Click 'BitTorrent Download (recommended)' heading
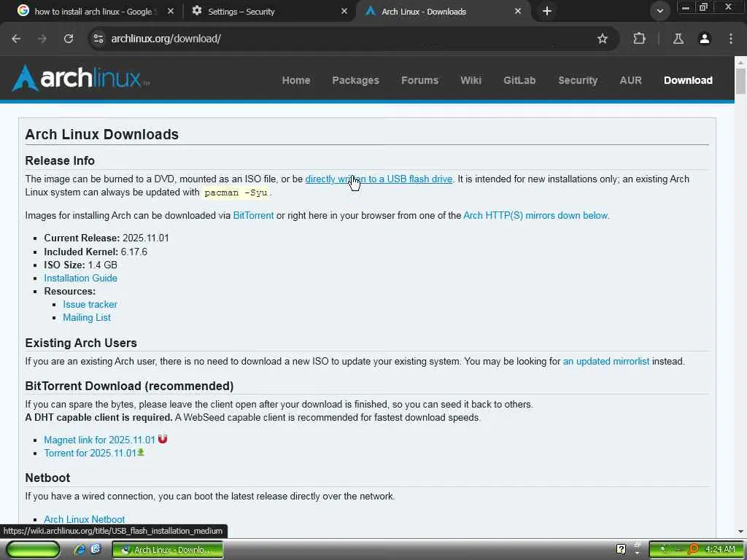The height and width of the screenshot is (560, 747). (130, 386)
